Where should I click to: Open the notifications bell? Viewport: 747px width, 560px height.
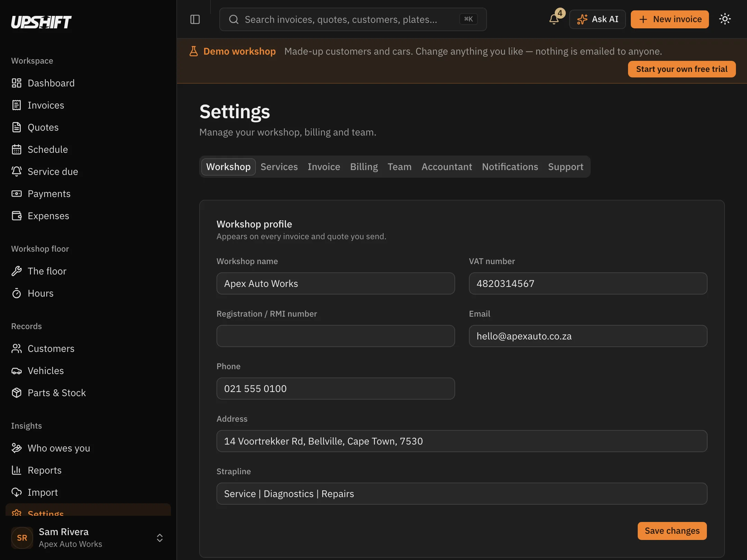coord(554,19)
